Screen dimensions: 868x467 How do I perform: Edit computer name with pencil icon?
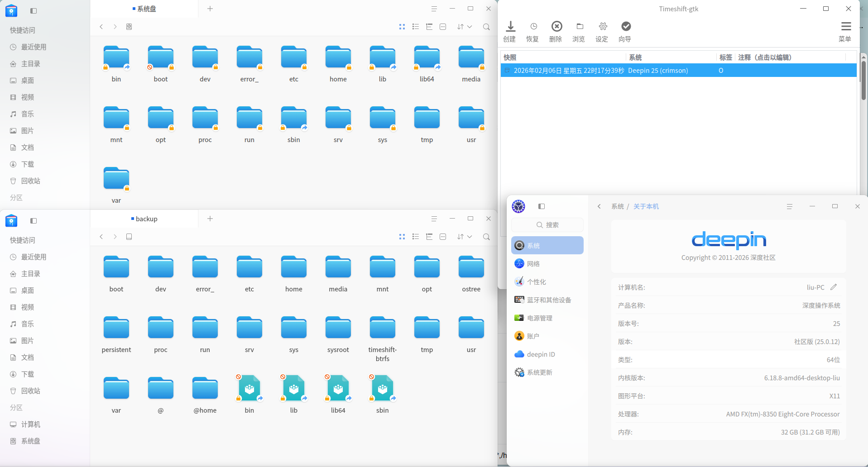pyautogui.click(x=834, y=287)
